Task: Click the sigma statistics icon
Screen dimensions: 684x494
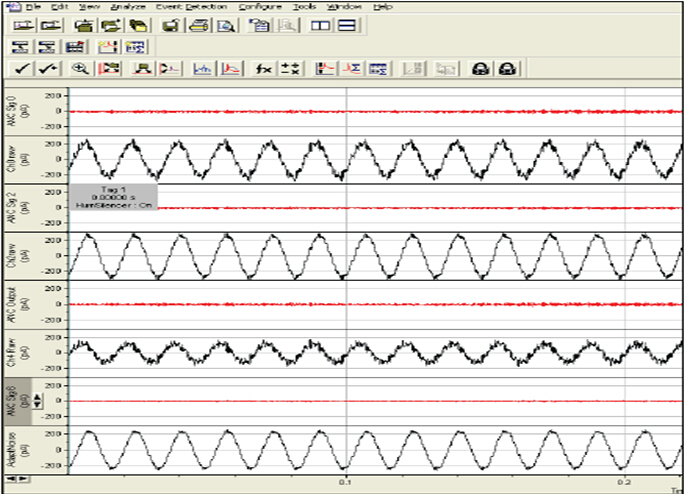Action: tap(351, 69)
